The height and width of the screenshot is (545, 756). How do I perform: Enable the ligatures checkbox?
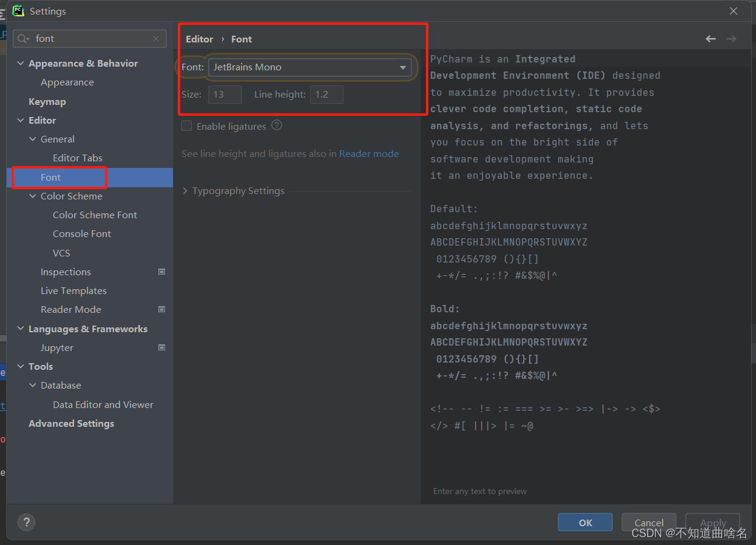point(187,125)
